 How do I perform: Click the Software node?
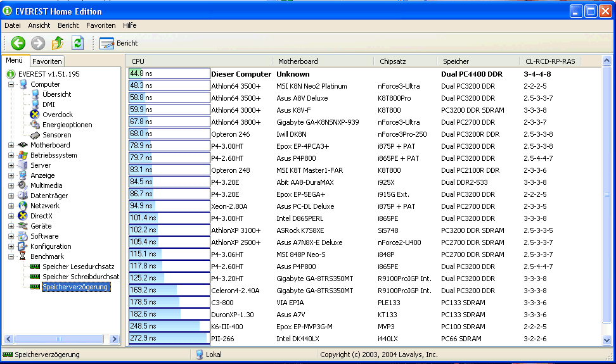pyautogui.click(x=44, y=236)
